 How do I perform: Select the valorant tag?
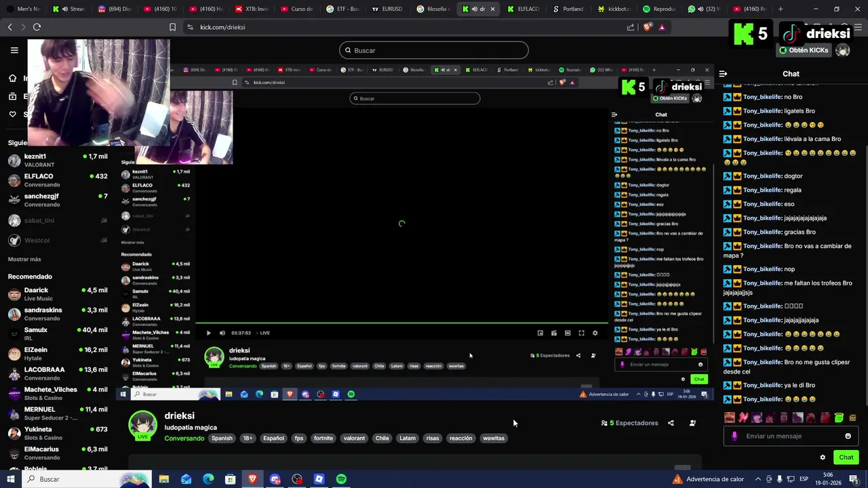[x=354, y=438]
